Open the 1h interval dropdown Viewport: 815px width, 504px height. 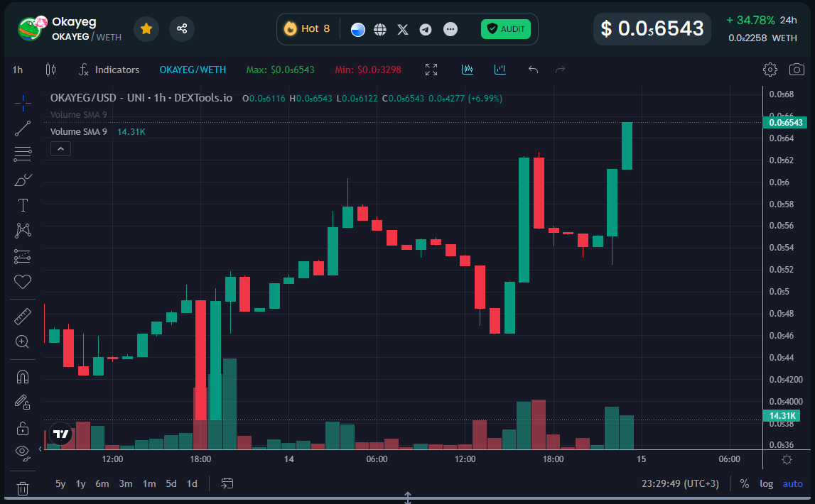click(x=18, y=70)
